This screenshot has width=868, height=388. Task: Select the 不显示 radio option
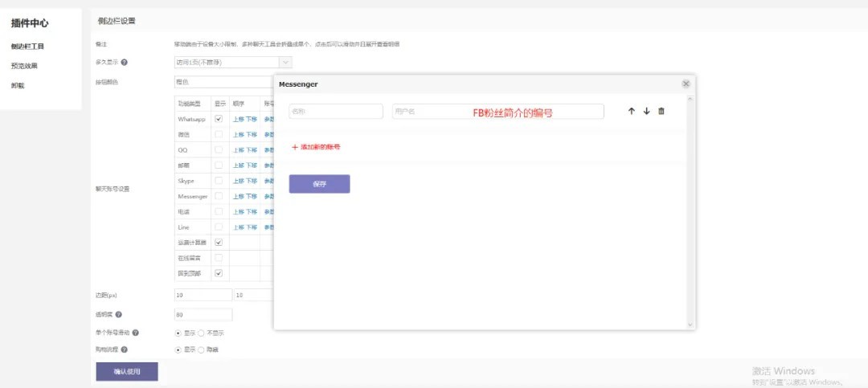click(x=202, y=333)
